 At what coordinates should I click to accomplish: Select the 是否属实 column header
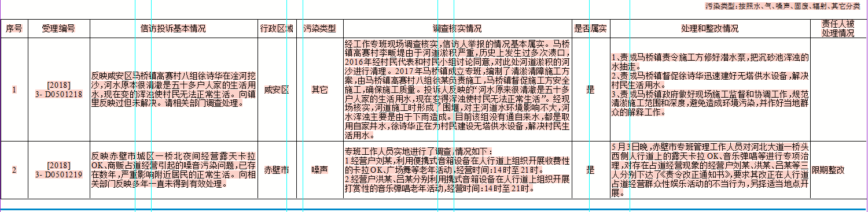click(x=590, y=28)
